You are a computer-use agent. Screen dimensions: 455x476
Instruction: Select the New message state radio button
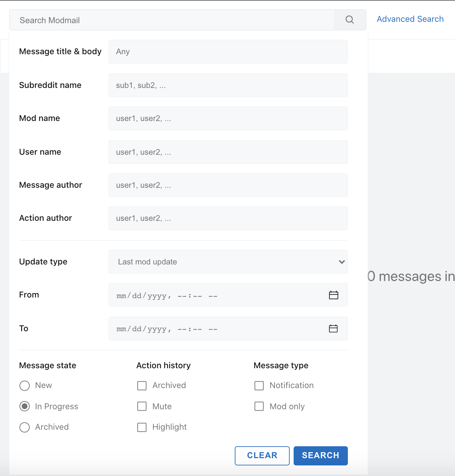click(25, 385)
